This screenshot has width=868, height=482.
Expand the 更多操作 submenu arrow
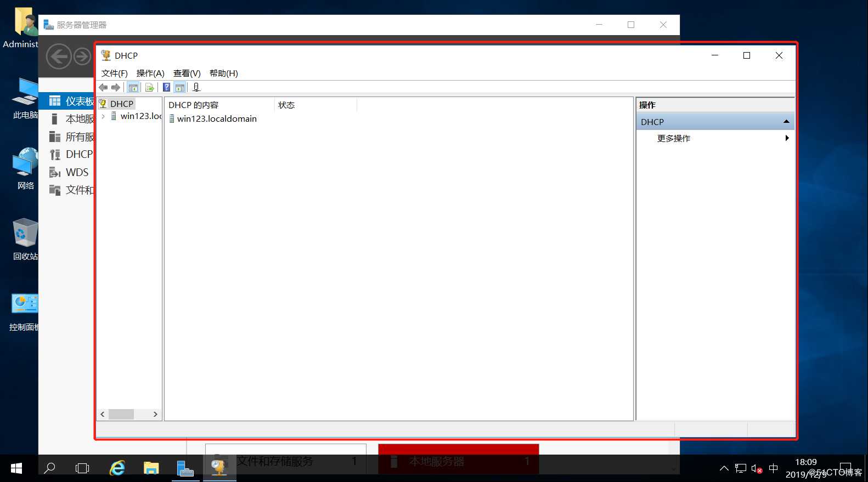click(x=787, y=138)
